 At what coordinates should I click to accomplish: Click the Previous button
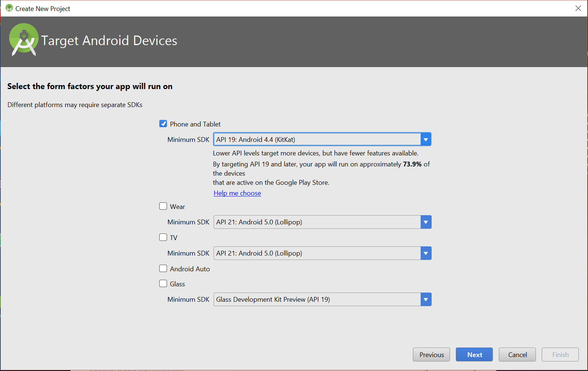click(x=431, y=355)
